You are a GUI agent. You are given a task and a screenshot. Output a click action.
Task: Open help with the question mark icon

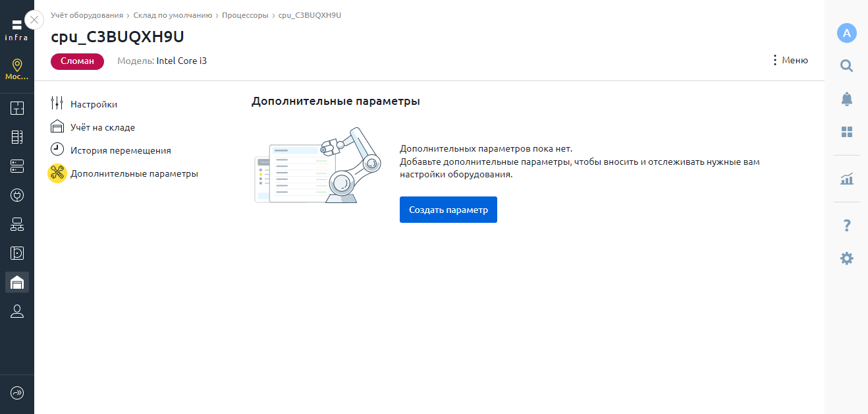847,226
